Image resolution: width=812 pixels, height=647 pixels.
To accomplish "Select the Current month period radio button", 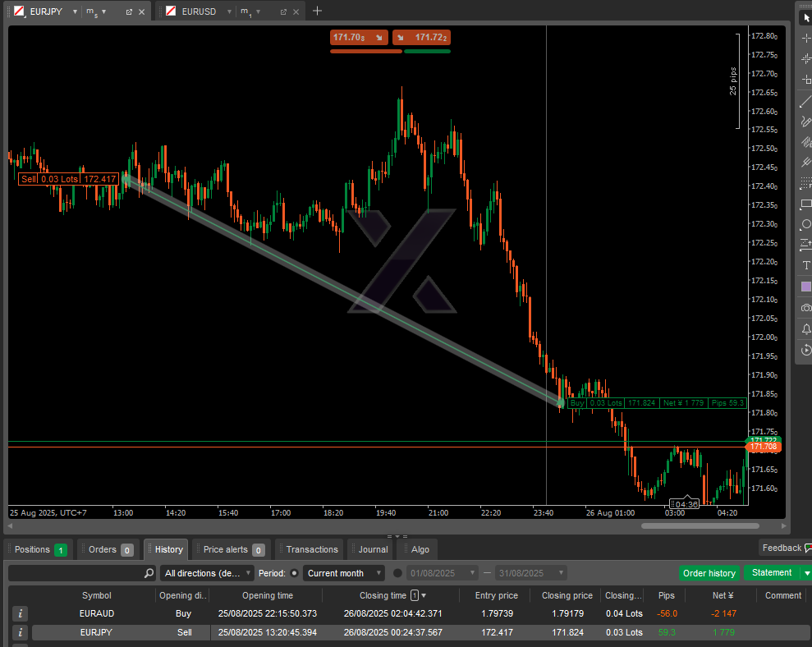I will (295, 573).
